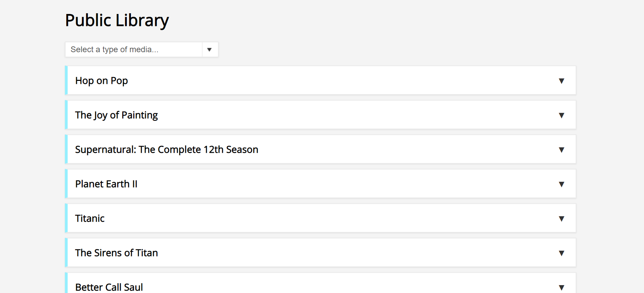Click The Joy of Painting title
The width and height of the screenshot is (644, 293).
tap(116, 115)
